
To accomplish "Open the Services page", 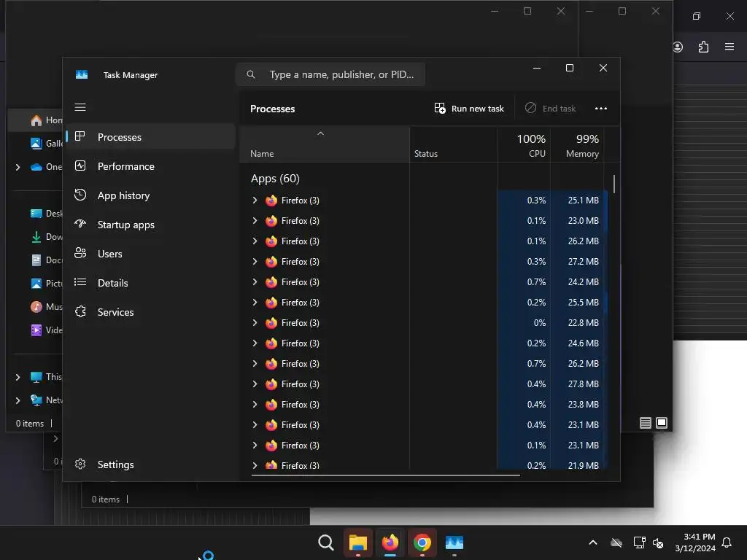I will tap(150, 312).
